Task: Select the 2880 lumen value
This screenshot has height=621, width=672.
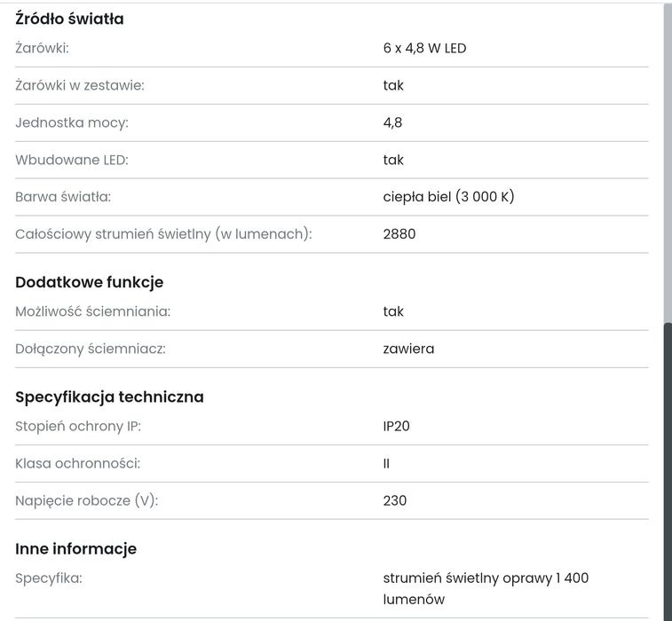Action: pos(399,234)
